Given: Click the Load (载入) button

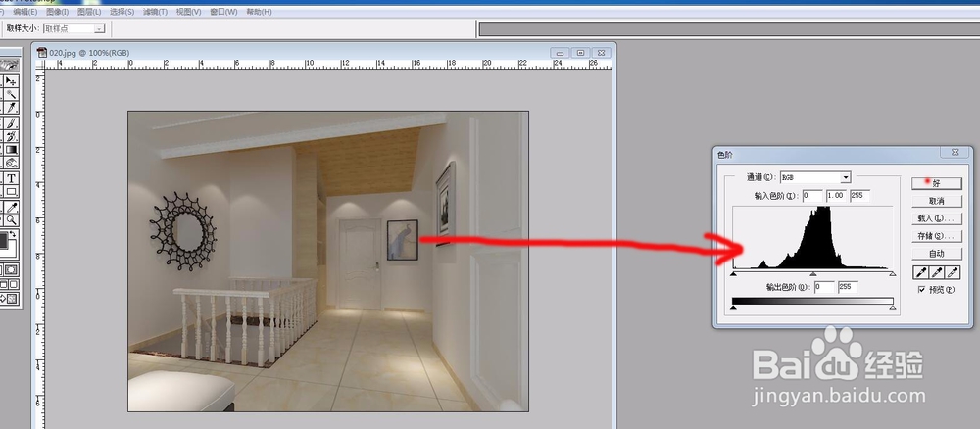Looking at the screenshot, I should [x=936, y=218].
